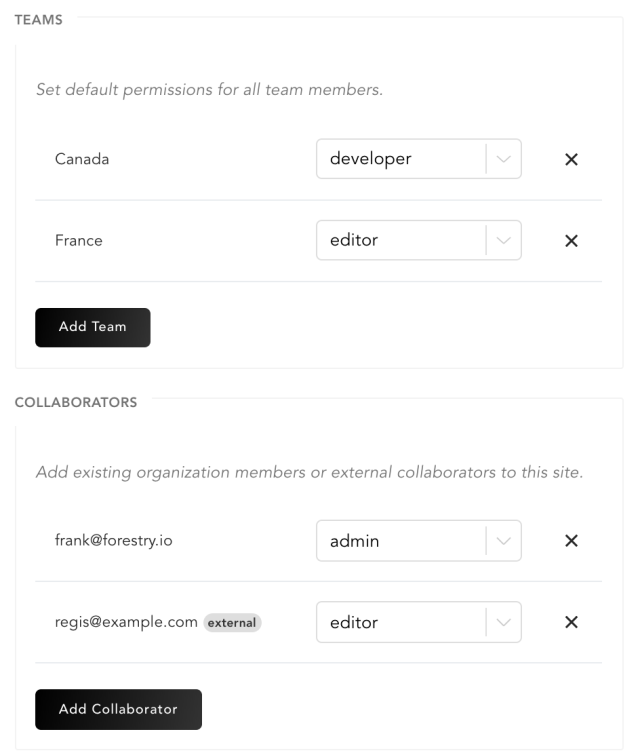The width and height of the screenshot is (640, 753).
Task: Open Canada's developer role dropdown
Action: point(419,159)
